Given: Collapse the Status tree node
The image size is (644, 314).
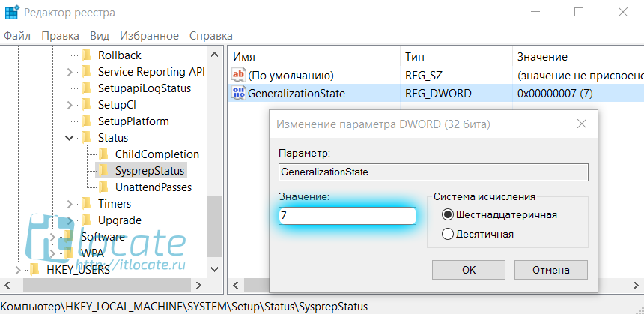Looking at the screenshot, I should [69, 138].
